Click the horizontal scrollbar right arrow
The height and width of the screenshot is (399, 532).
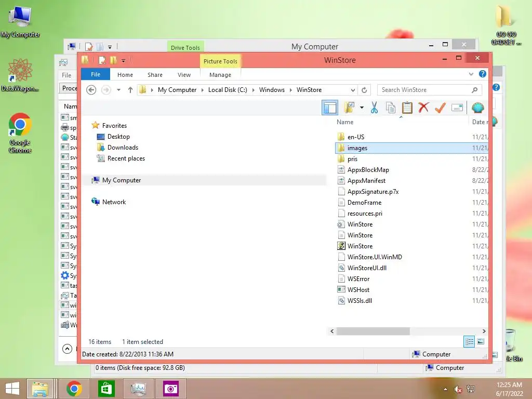pyautogui.click(x=484, y=331)
